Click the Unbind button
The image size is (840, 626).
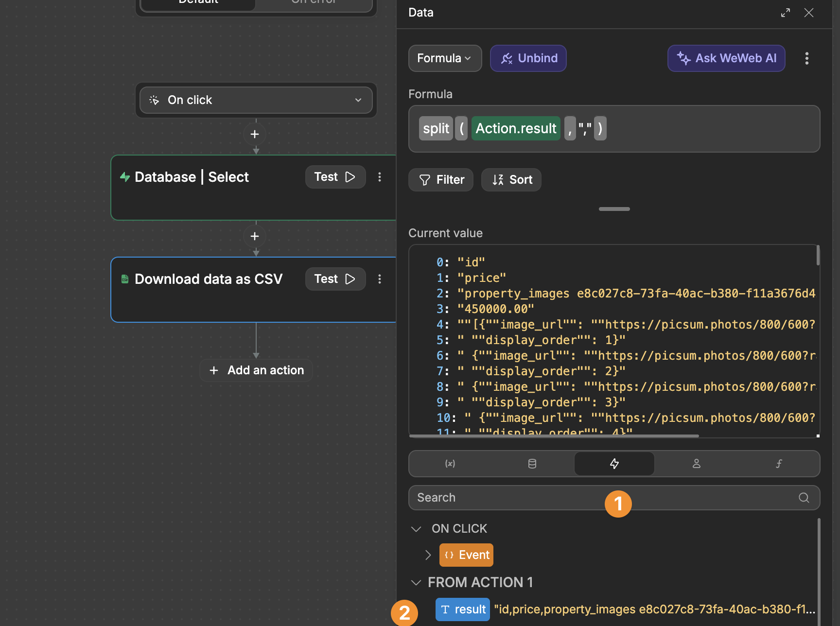pos(528,58)
